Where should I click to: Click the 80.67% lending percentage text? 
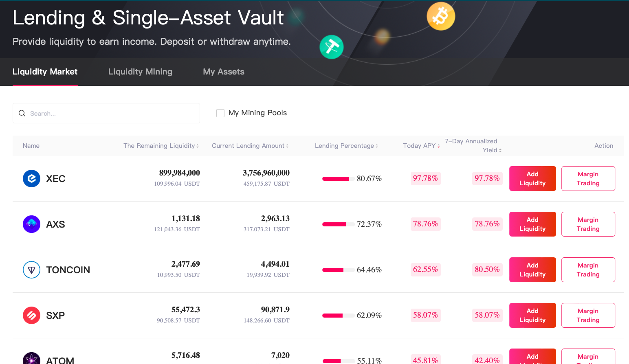(369, 179)
